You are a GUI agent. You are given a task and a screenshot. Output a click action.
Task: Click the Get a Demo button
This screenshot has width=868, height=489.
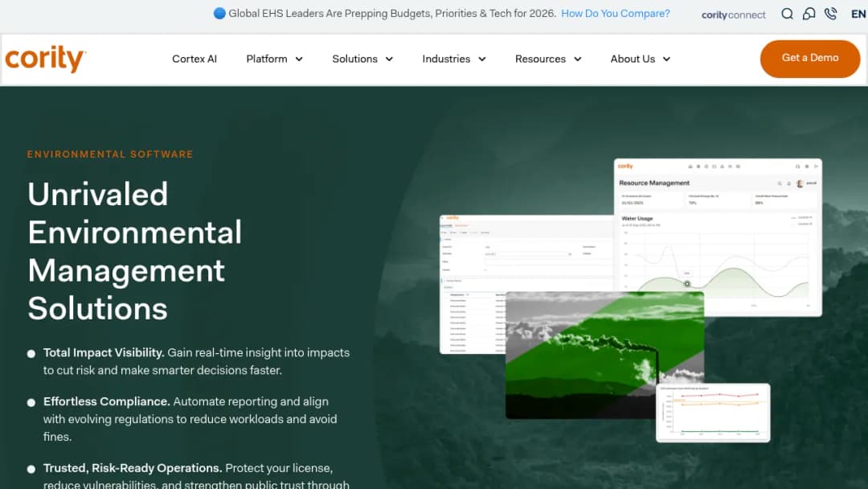(810, 58)
